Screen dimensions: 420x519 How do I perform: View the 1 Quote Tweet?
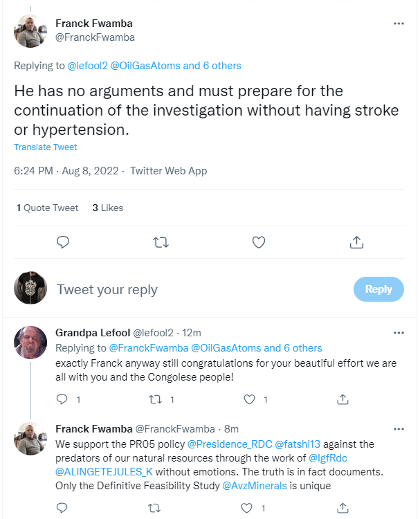click(47, 208)
